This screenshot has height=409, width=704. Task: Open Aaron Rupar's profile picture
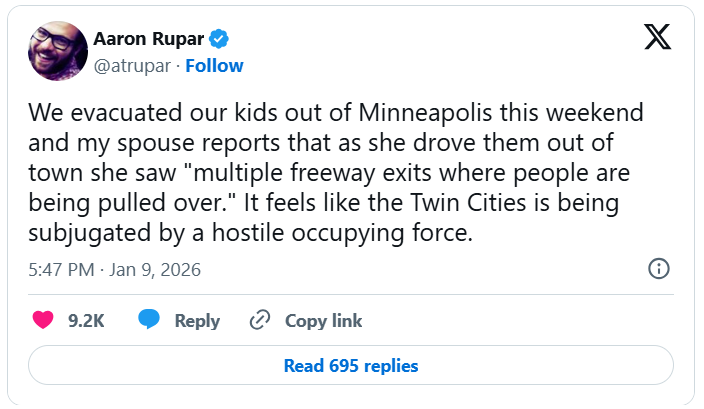pyautogui.click(x=58, y=51)
